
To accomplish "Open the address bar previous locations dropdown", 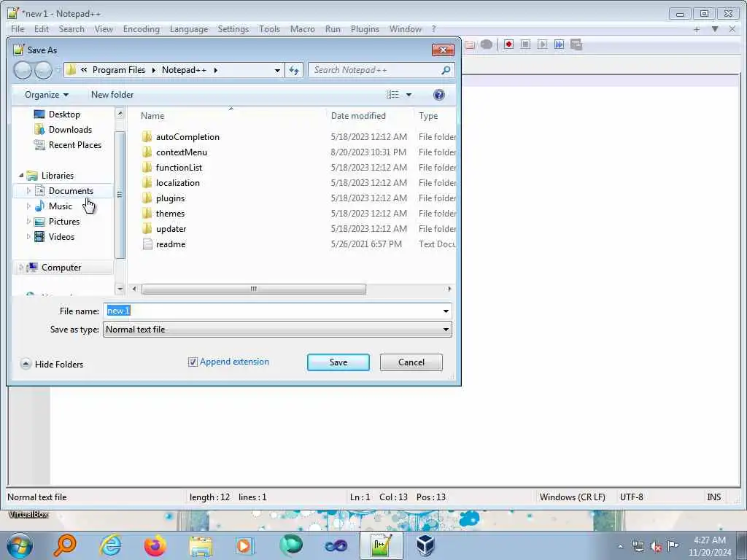I will (277, 71).
